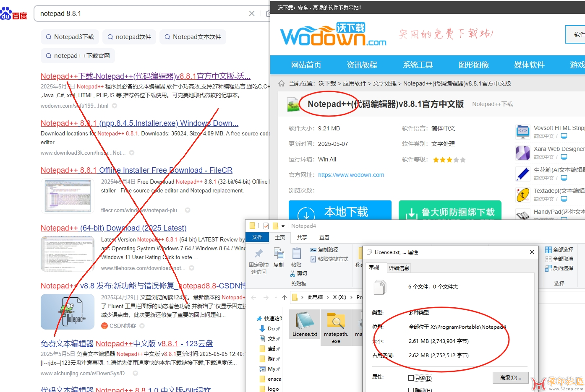Click 沃下载 in the breadcrumb
Screen dimensions: 585x392
[327, 83]
